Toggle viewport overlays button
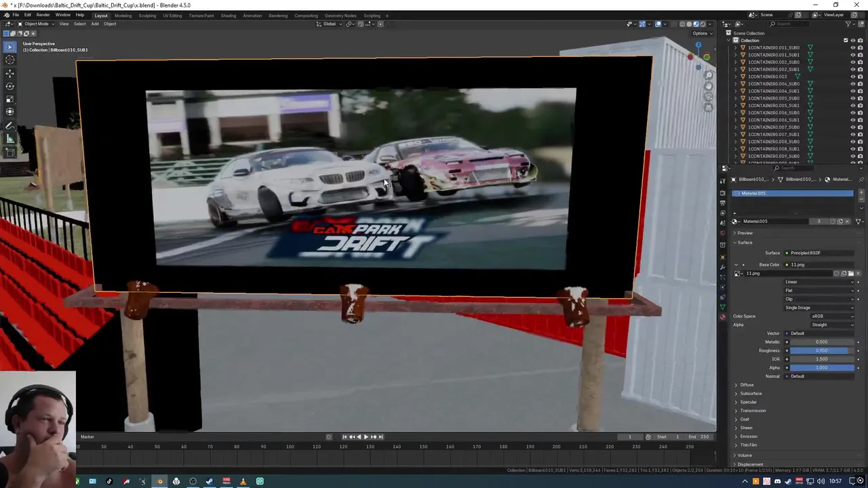This screenshot has width=868, height=488. pyautogui.click(x=658, y=24)
